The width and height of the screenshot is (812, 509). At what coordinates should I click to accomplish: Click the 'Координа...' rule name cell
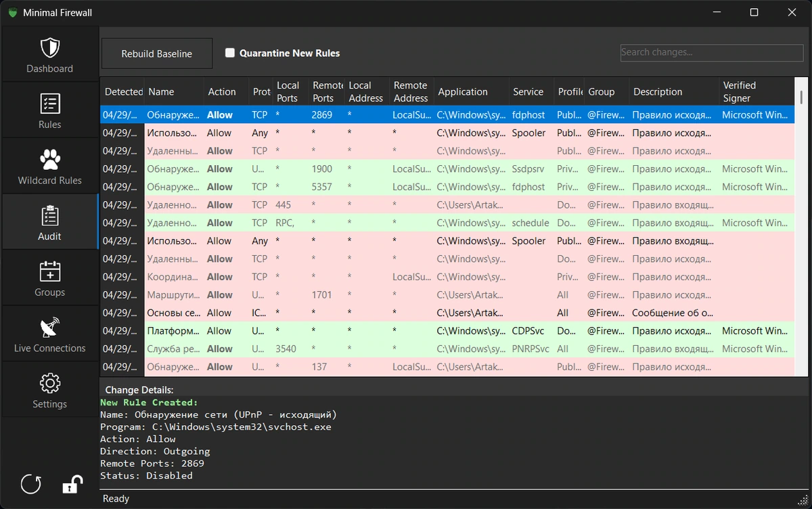[x=174, y=277]
